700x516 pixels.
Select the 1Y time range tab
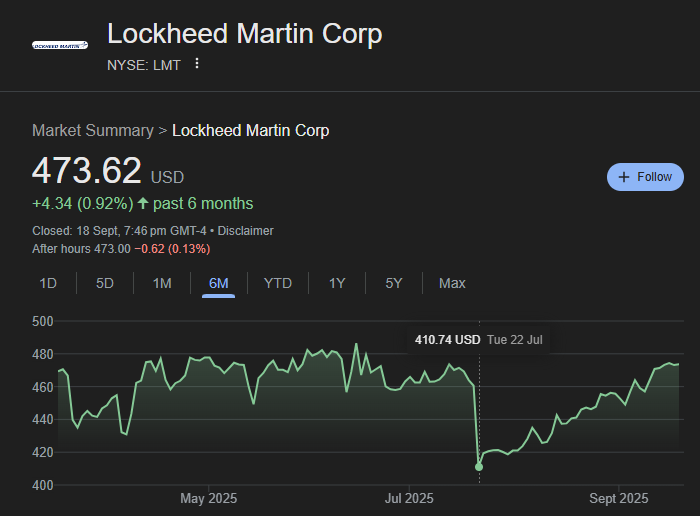click(337, 283)
